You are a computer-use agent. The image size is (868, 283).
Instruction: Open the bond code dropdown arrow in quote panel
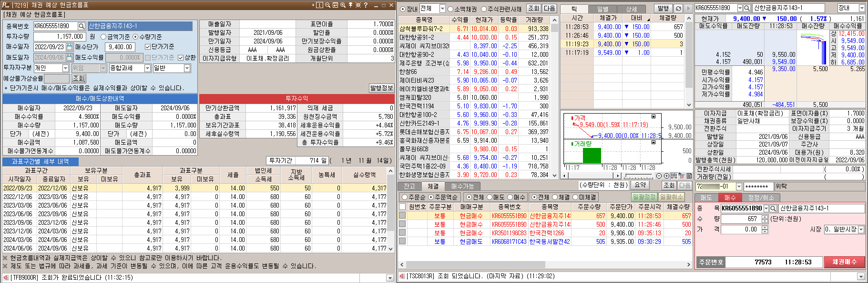pos(740,8)
